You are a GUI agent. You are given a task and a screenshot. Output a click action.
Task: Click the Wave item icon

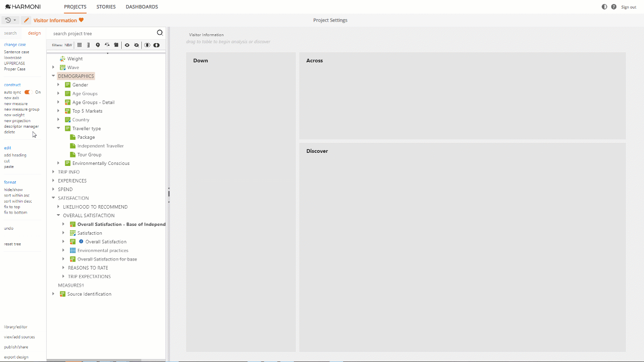coord(62,67)
